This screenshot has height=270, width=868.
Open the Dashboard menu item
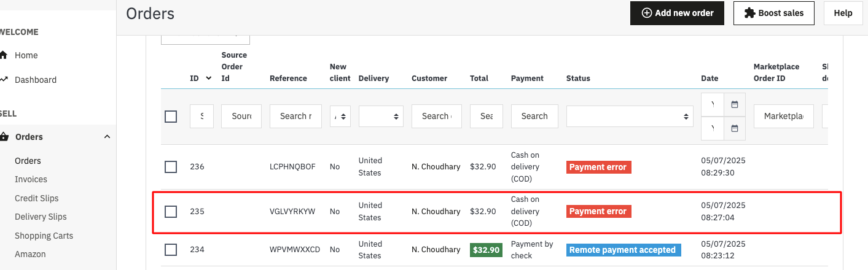[36, 80]
